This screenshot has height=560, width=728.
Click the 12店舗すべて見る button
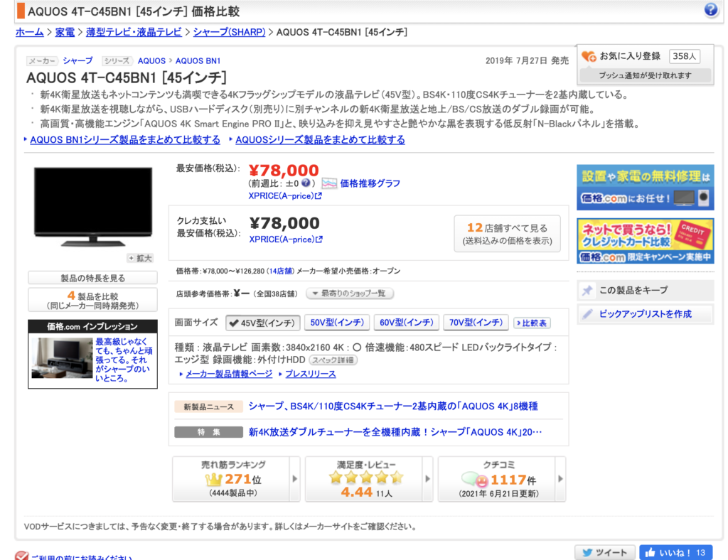coord(507,234)
